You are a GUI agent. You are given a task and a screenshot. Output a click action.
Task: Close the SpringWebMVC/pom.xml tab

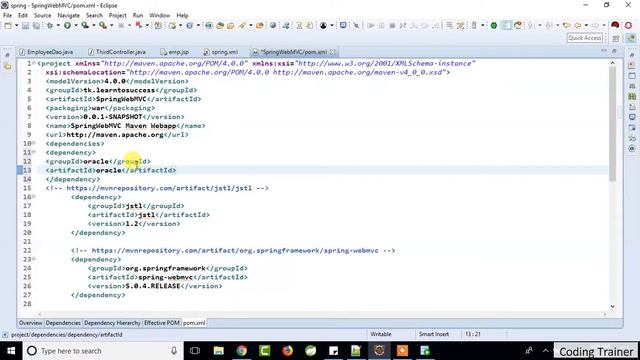[x=333, y=52]
